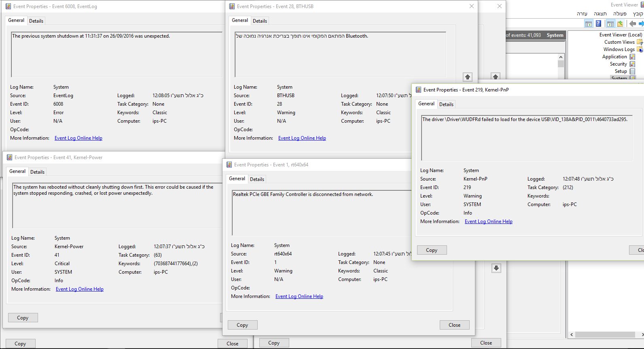The image size is (644, 349).
Task: Click the Show/Hide Action Pane toolbar icon
Action: 589,24
